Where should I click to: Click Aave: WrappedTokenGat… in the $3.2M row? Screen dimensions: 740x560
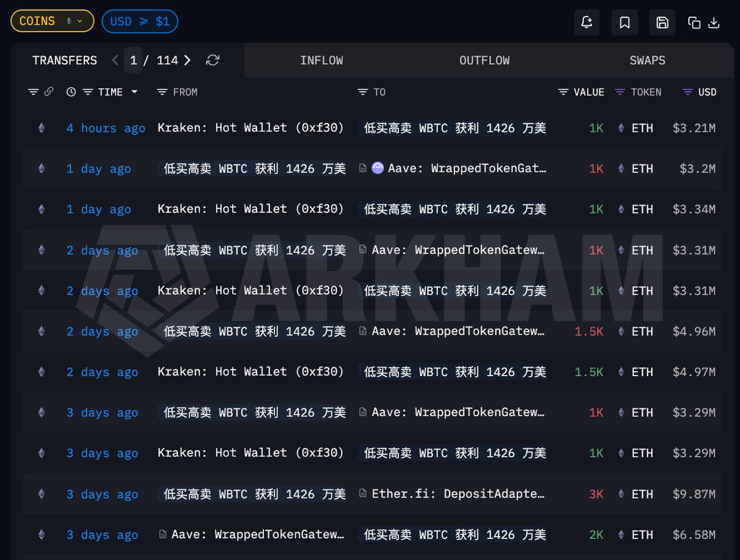(467, 168)
